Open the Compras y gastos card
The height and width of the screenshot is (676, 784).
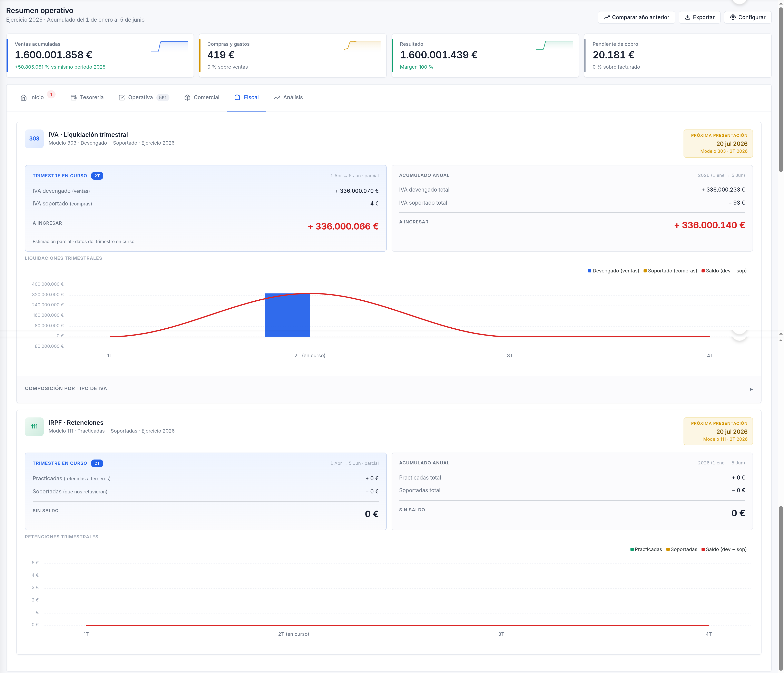click(293, 56)
